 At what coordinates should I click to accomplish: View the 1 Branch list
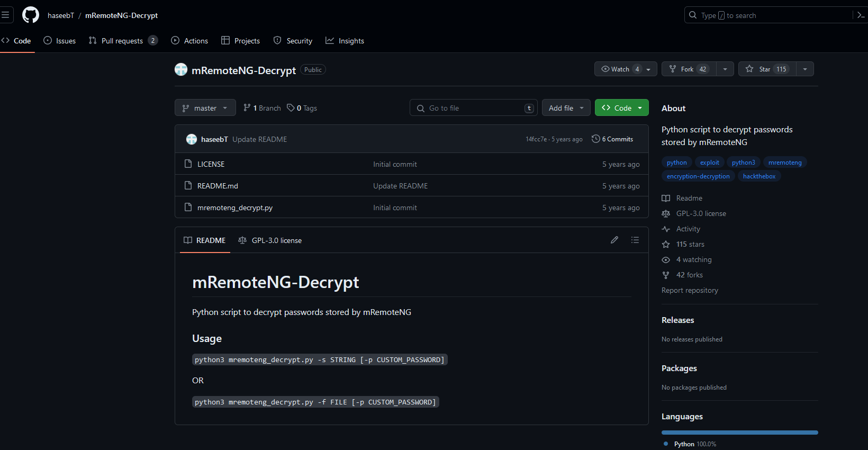tap(262, 108)
